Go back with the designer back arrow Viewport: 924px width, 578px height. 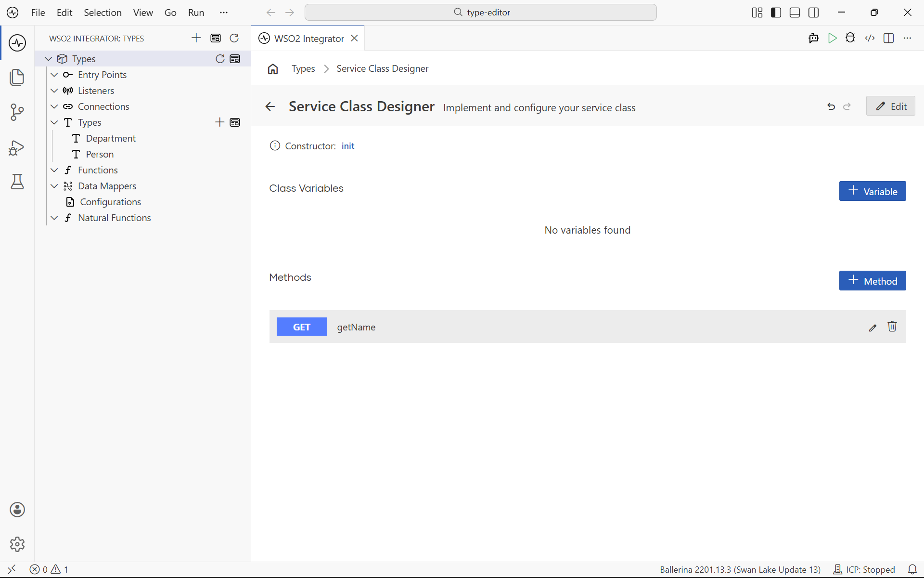tap(270, 106)
